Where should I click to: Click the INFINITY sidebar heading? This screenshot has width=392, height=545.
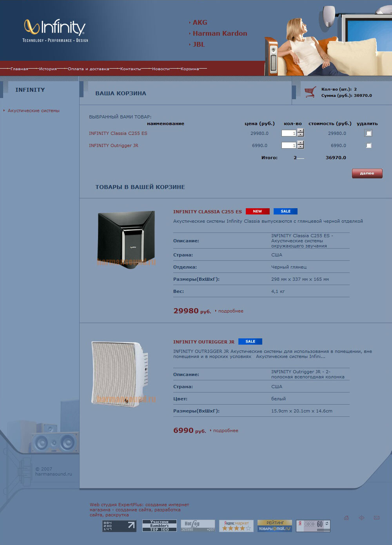pos(30,90)
